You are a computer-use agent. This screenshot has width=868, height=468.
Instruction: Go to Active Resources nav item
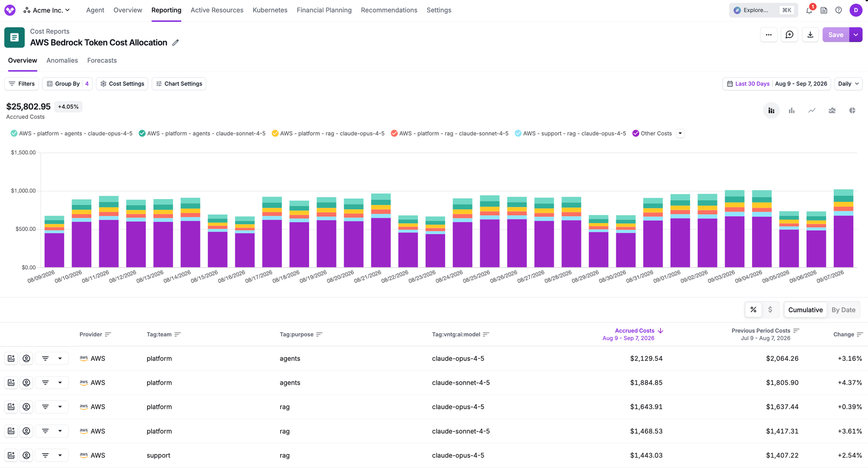pos(217,10)
